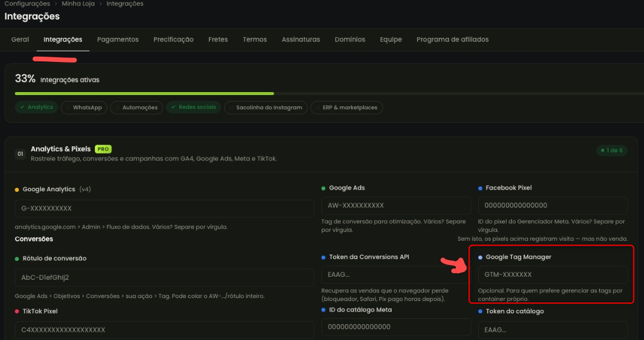Screen dimensions: 644x340
Task: Expand the Analytics & Pixels section header
Action: (321, 153)
